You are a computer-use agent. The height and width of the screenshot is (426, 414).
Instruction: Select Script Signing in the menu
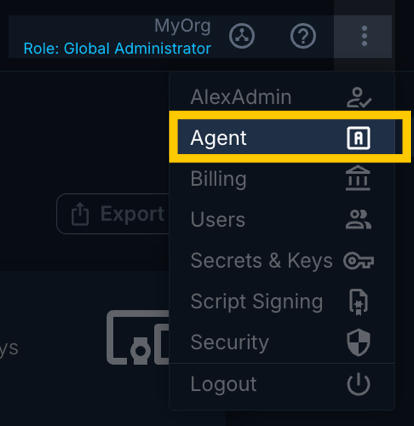282,302
